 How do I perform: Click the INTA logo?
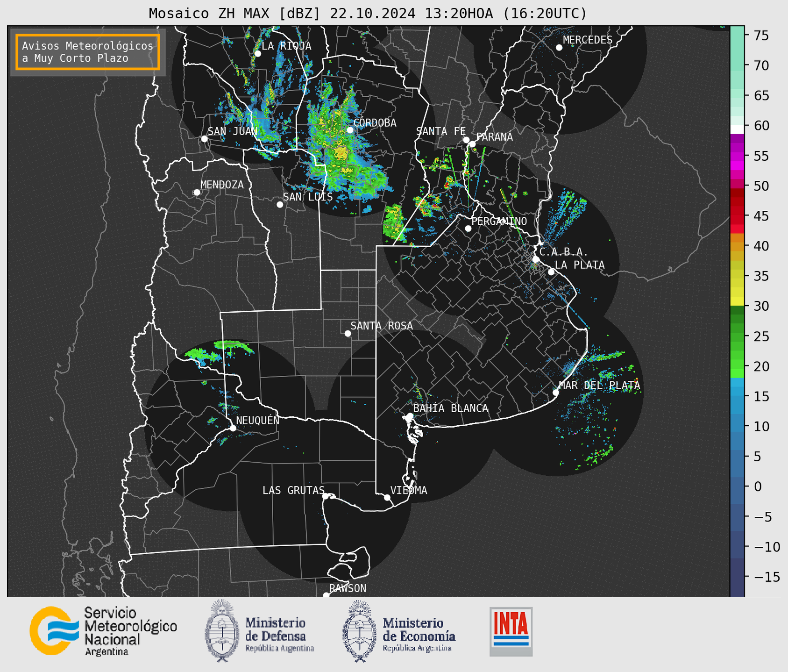511,631
